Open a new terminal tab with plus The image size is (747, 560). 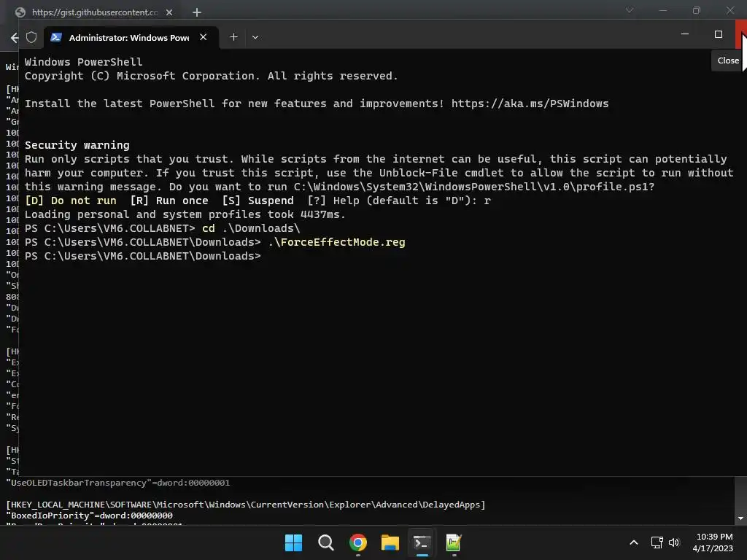233,37
